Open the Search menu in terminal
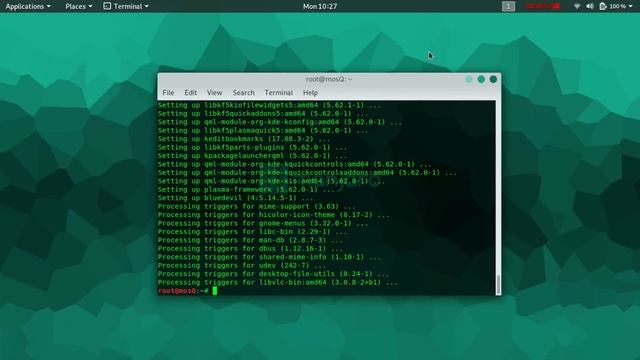This screenshot has width=640, height=360. [243, 93]
